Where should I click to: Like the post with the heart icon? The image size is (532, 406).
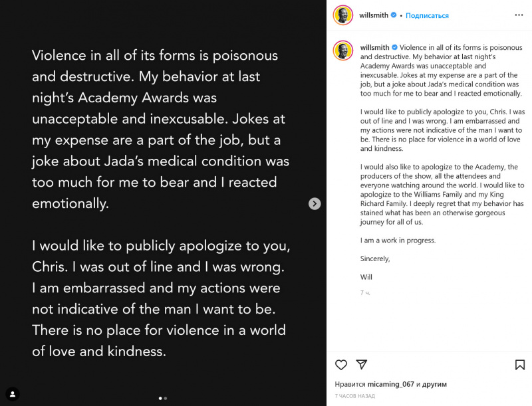click(341, 365)
